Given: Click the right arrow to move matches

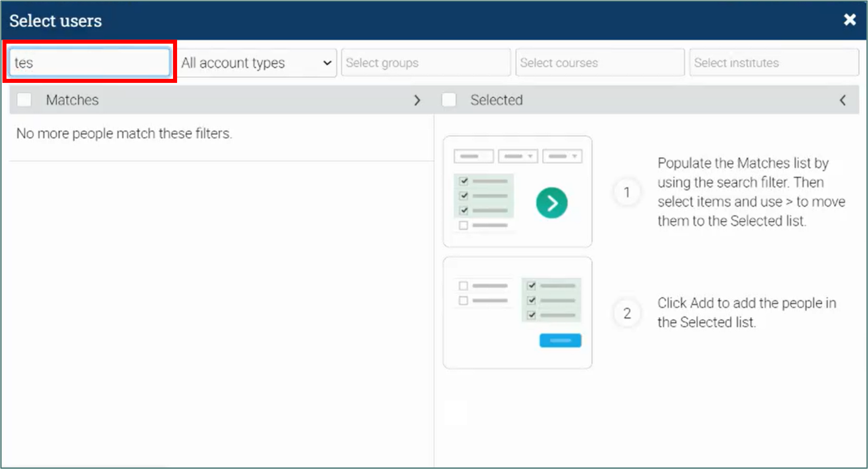Looking at the screenshot, I should click(417, 100).
